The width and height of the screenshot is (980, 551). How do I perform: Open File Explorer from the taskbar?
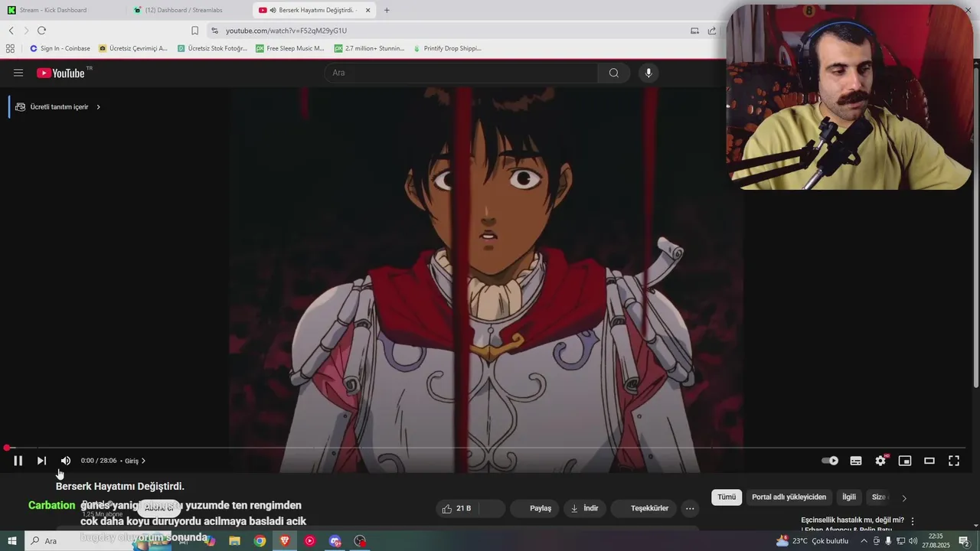point(234,541)
